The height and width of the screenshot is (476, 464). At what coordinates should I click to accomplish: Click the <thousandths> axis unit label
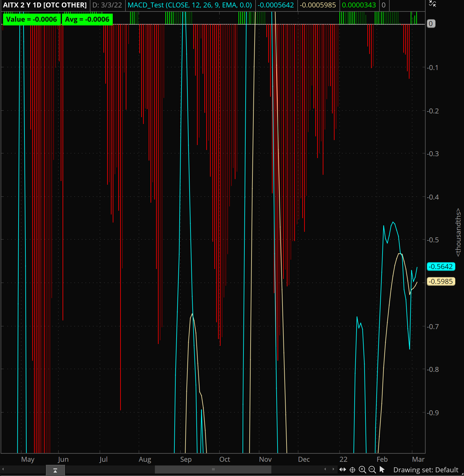[x=458, y=232]
